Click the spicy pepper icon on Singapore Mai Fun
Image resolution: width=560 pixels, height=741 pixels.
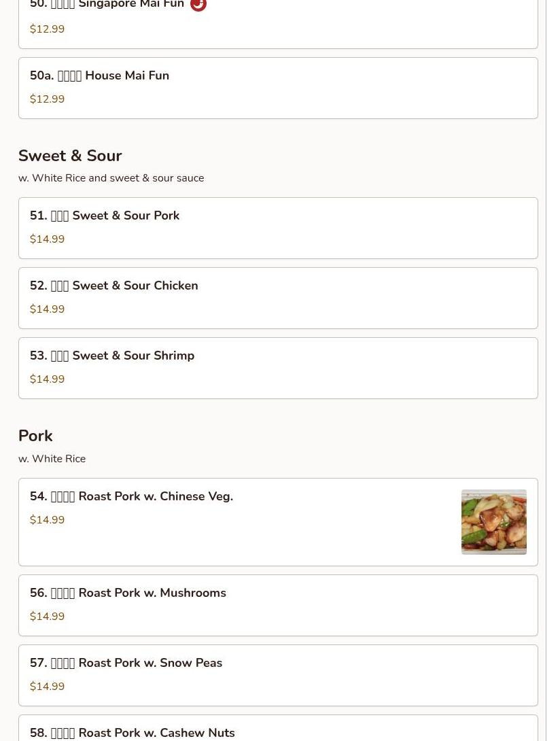click(198, 4)
